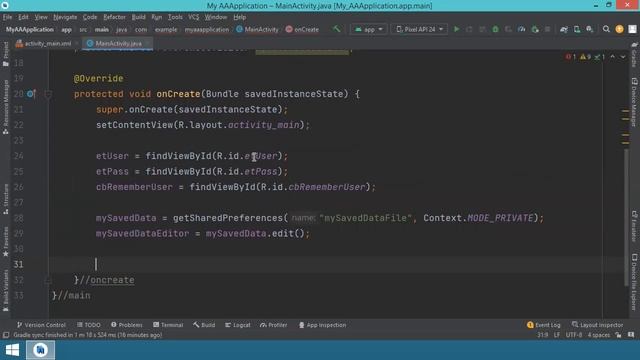The height and width of the screenshot is (360, 640).
Task: Open Search Everywhere magnifier icon
Action: tap(606, 29)
